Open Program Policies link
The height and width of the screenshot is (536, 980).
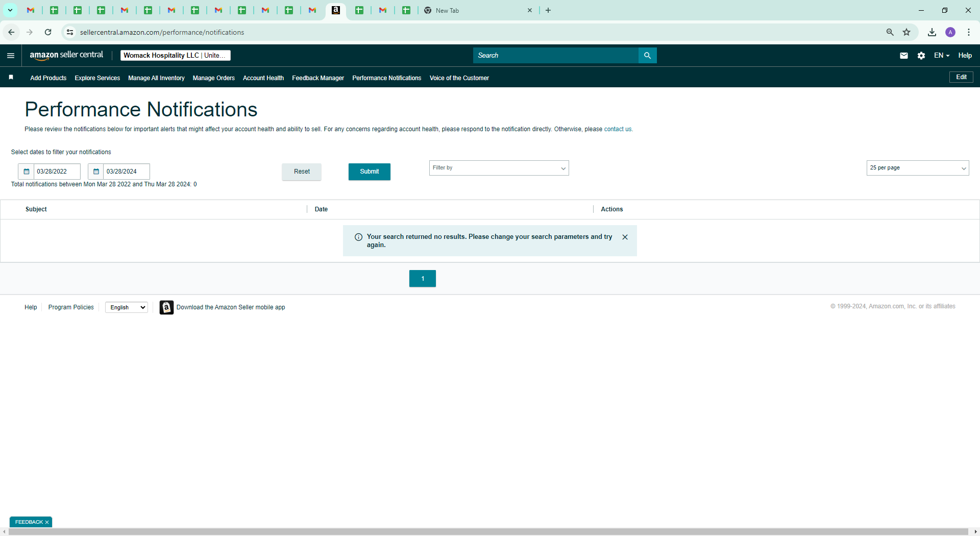click(71, 307)
